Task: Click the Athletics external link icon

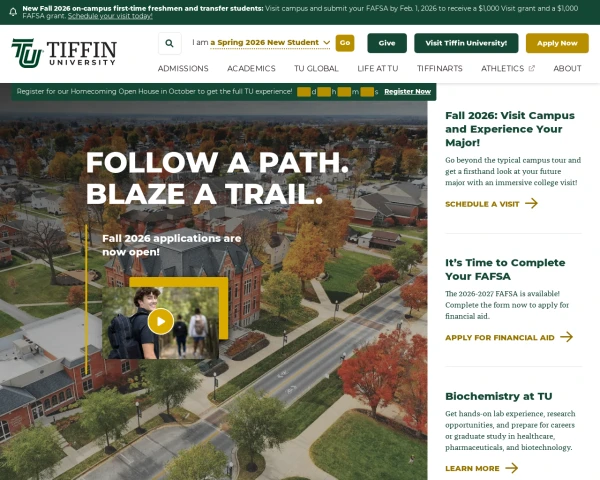Action: pyautogui.click(x=532, y=69)
